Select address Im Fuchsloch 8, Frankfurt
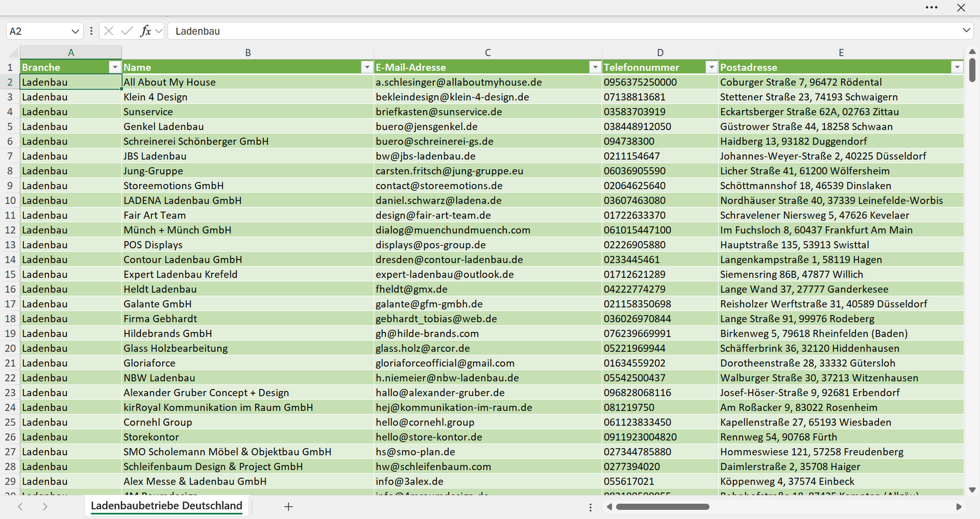 coord(841,230)
